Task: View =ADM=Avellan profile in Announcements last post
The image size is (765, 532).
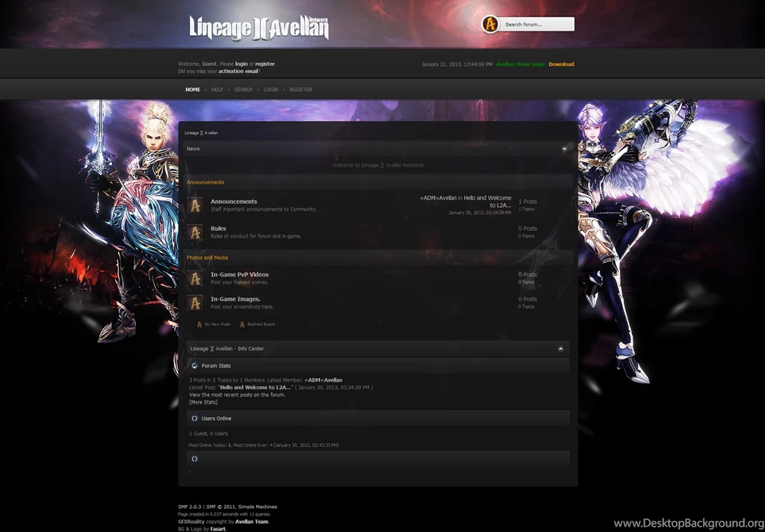Action: [x=438, y=198]
